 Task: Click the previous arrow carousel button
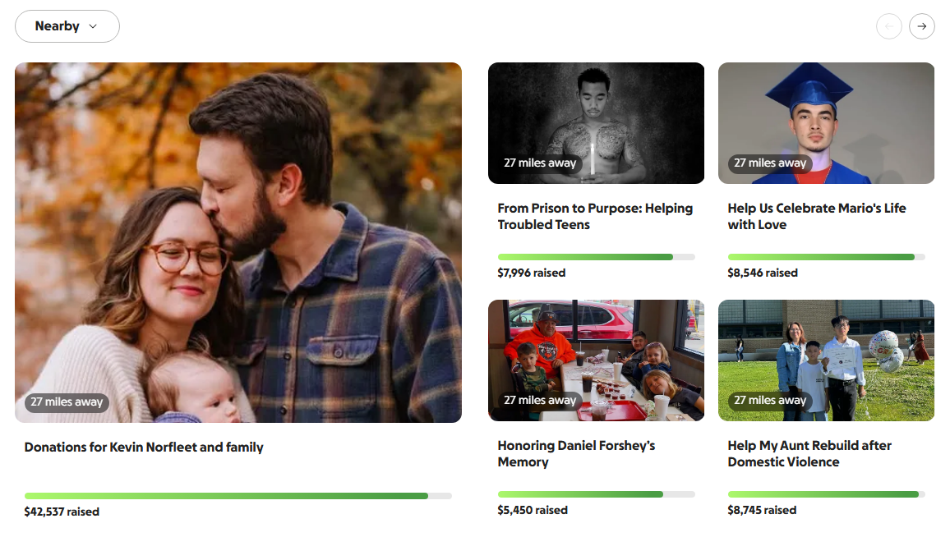point(889,26)
